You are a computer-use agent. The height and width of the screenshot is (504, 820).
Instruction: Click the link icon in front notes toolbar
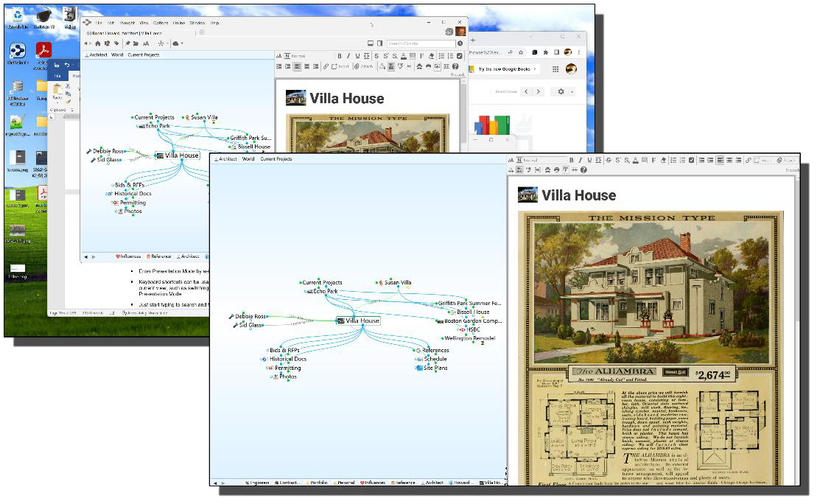pyautogui.click(x=749, y=160)
